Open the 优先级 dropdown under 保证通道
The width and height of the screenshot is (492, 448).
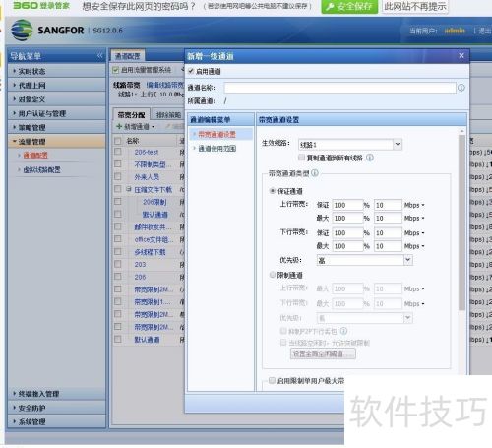point(407,260)
